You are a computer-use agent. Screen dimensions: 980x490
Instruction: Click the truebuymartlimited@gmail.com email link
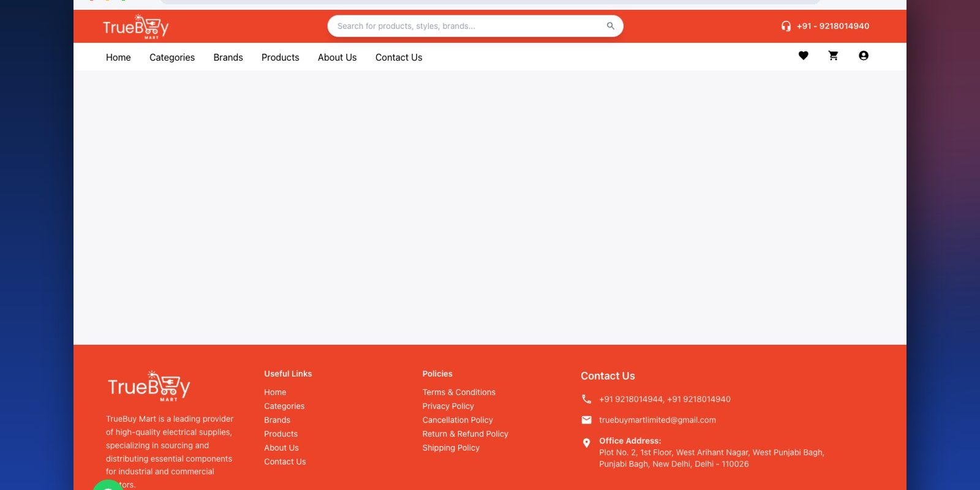[657, 420]
